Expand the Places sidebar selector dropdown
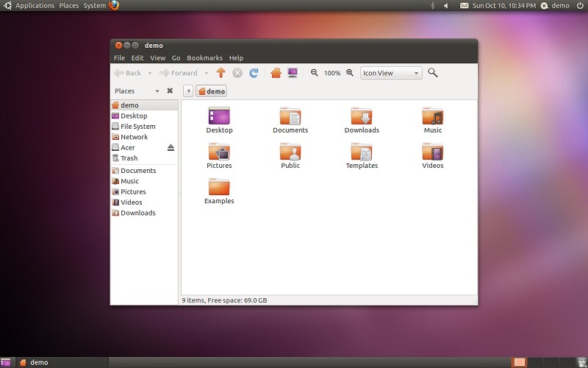The height and width of the screenshot is (368, 588). (x=156, y=91)
